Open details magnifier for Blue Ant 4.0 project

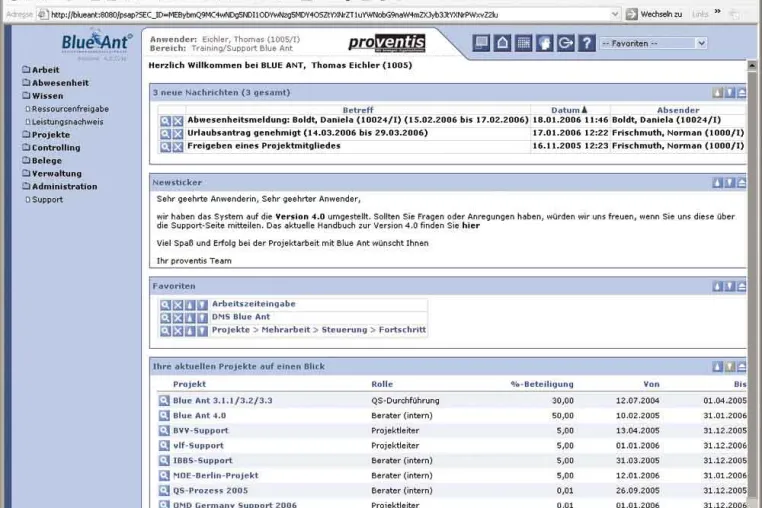click(164, 416)
